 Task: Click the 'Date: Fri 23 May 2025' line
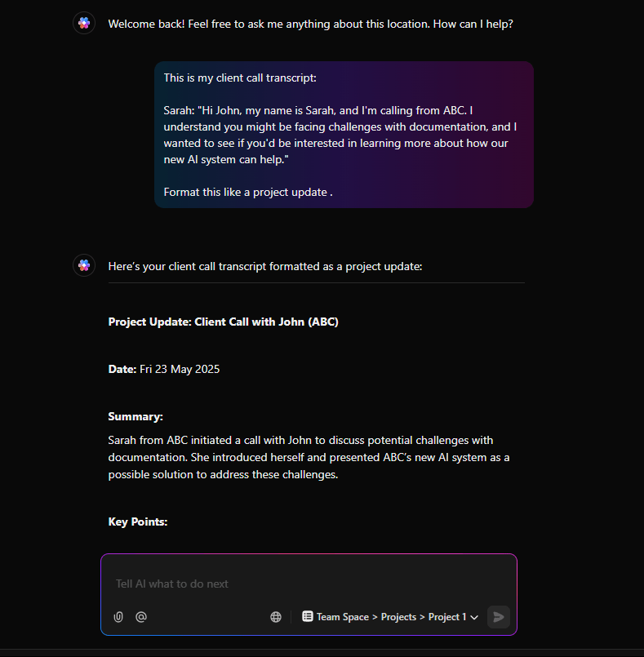click(163, 369)
